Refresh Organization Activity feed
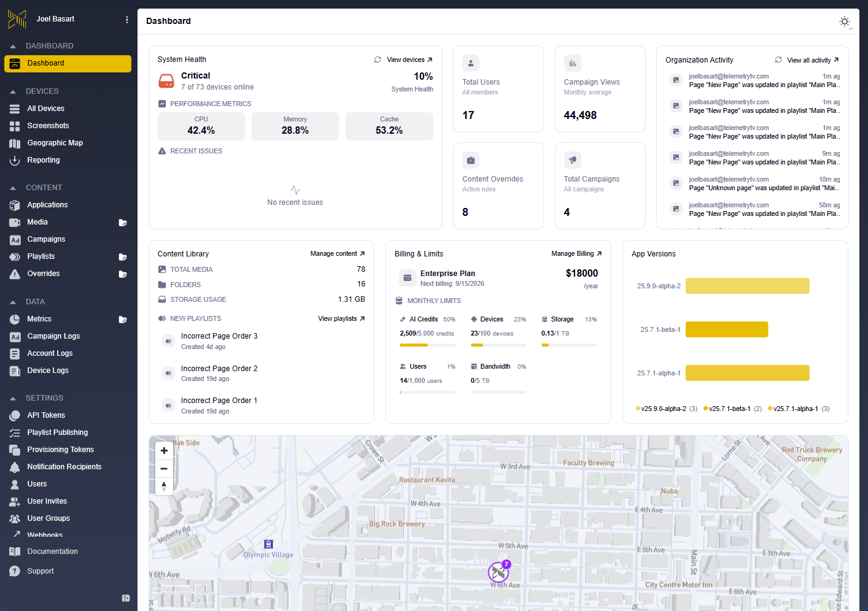This screenshot has height=611, width=868. click(778, 60)
